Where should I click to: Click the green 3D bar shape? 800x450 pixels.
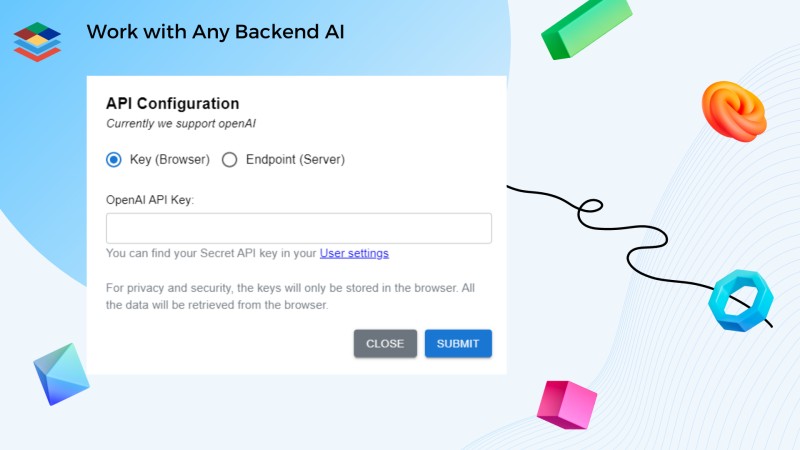[586, 29]
